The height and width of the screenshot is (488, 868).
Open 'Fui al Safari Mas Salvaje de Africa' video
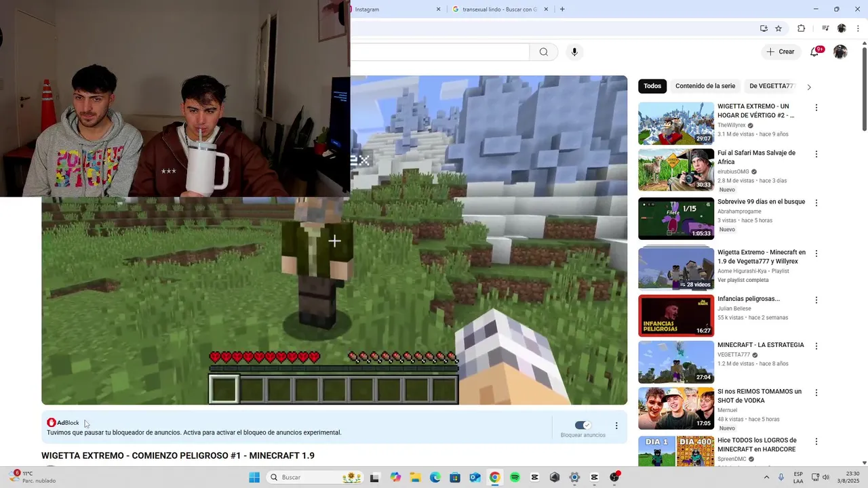[756, 157]
